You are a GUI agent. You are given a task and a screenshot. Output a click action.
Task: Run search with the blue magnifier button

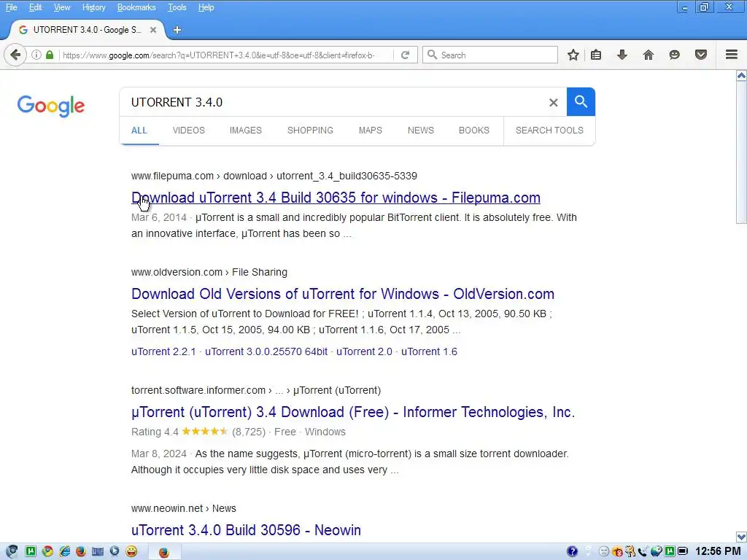(581, 101)
